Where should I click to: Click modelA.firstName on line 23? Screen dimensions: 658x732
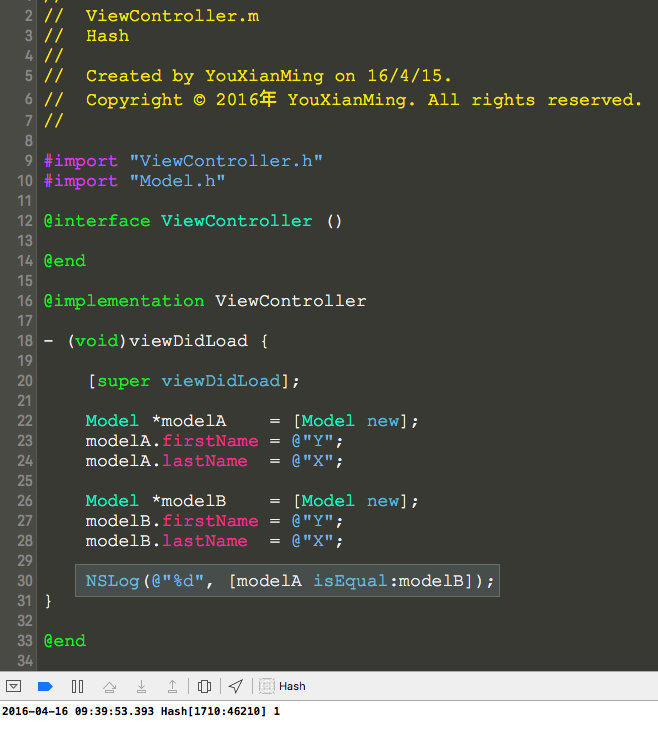172,441
